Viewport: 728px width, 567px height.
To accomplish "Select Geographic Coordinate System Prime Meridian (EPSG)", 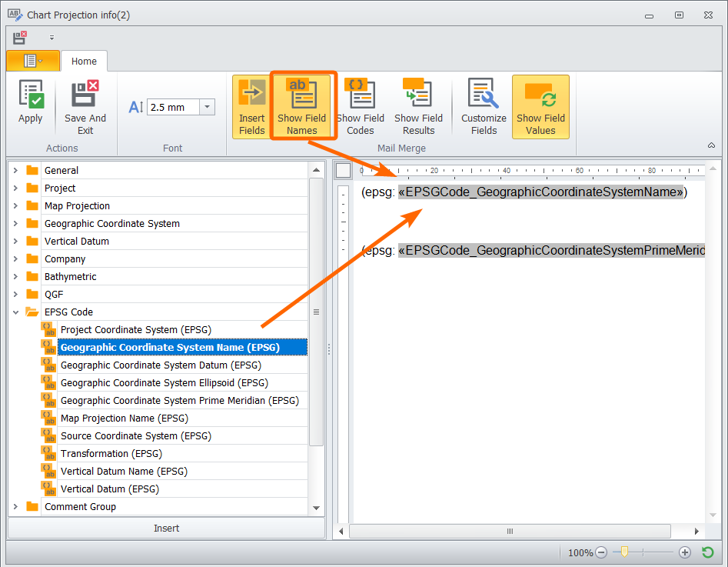I will pyautogui.click(x=182, y=401).
